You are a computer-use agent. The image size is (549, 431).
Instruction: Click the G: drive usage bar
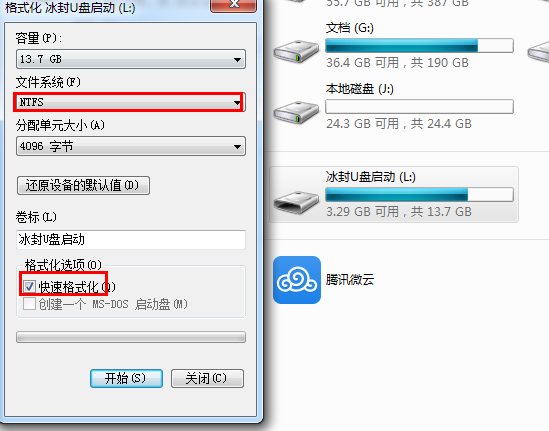(419, 46)
